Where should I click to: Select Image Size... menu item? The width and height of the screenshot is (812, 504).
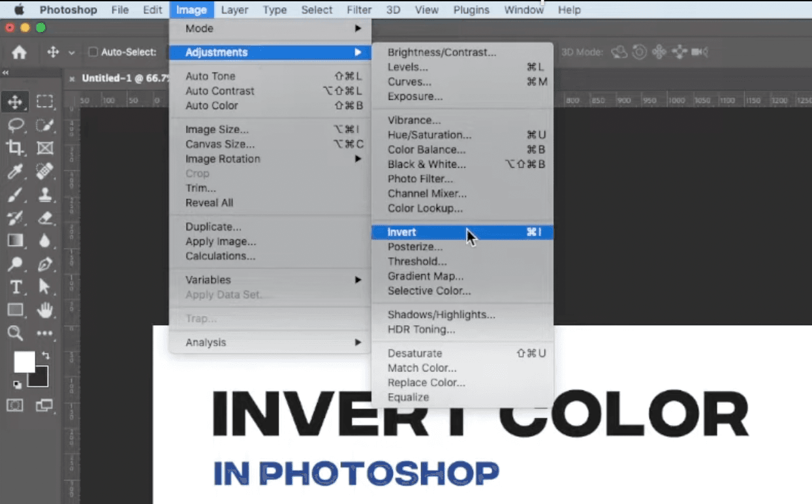[270, 129]
